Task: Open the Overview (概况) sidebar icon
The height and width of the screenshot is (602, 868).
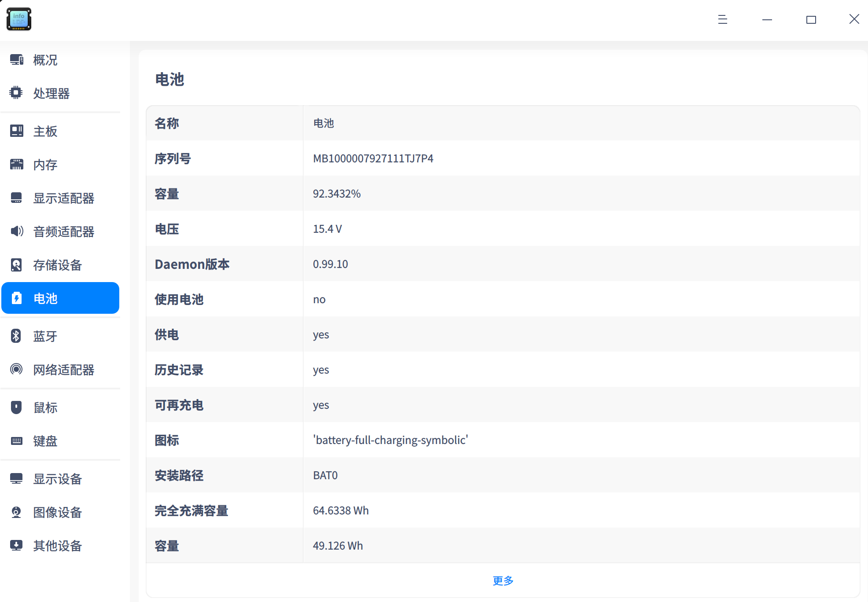Action: click(17, 59)
